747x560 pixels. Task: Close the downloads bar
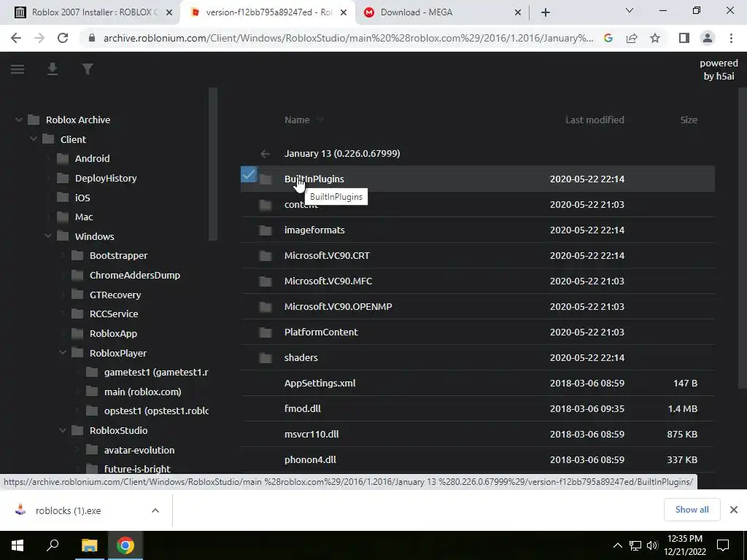pyautogui.click(x=734, y=510)
